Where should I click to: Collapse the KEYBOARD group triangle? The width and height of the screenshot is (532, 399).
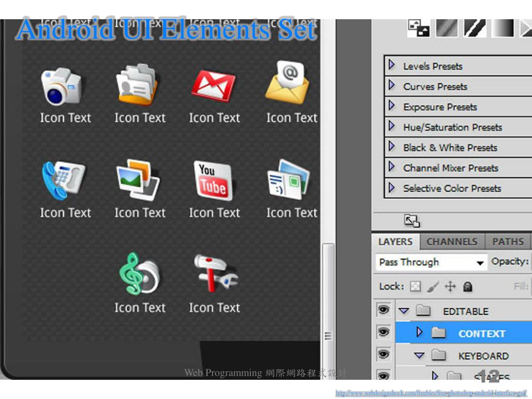(419, 355)
